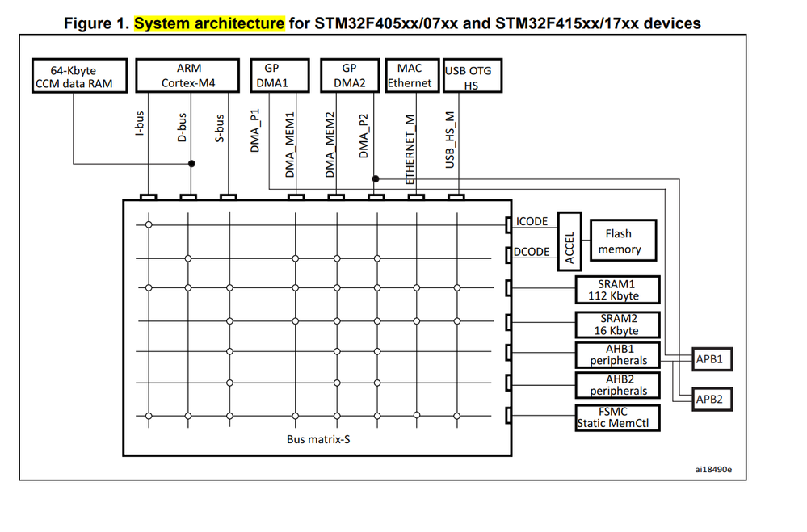Viewport: 807px width, 532px height.
Task: Click the 'I-bus' label
Action: 140,124
